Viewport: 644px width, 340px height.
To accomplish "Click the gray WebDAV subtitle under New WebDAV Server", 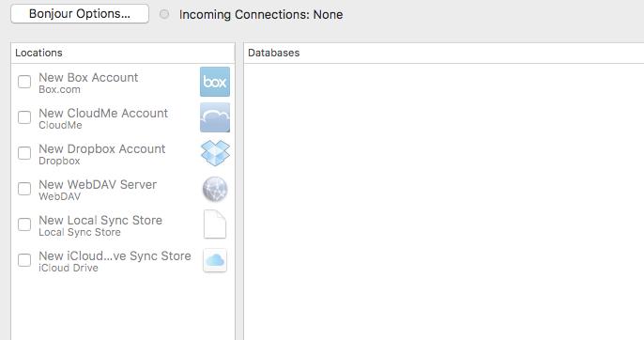I will 59,196.
